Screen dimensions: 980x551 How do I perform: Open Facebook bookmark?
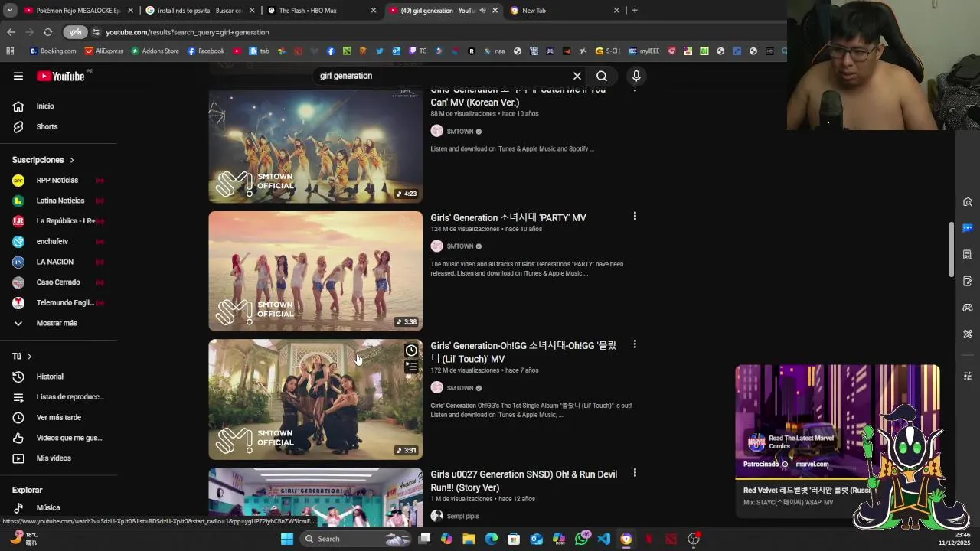206,51
